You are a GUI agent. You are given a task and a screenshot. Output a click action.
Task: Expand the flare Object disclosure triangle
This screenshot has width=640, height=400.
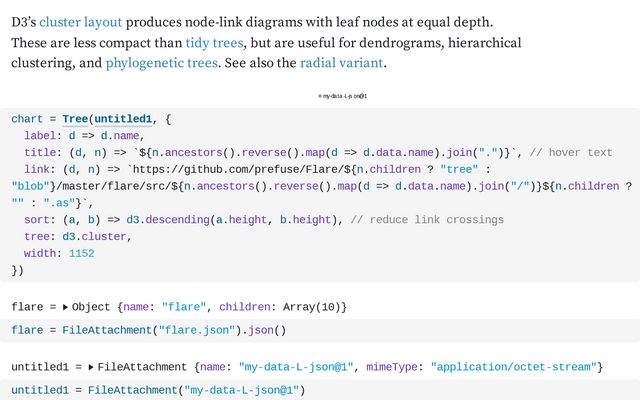[x=66, y=306]
